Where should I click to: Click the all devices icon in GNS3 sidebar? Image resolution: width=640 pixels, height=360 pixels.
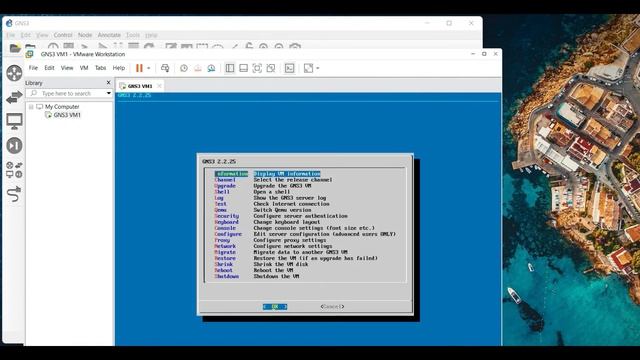tap(14, 170)
